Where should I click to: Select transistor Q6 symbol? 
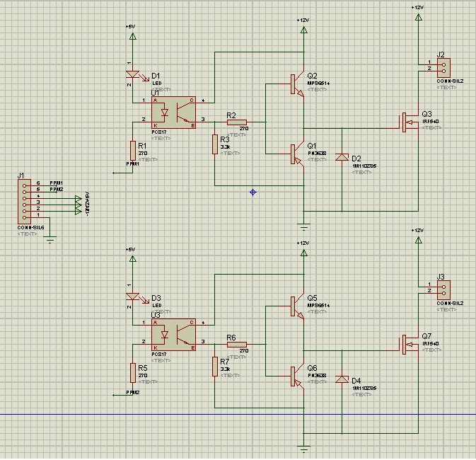[x=298, y=376]
